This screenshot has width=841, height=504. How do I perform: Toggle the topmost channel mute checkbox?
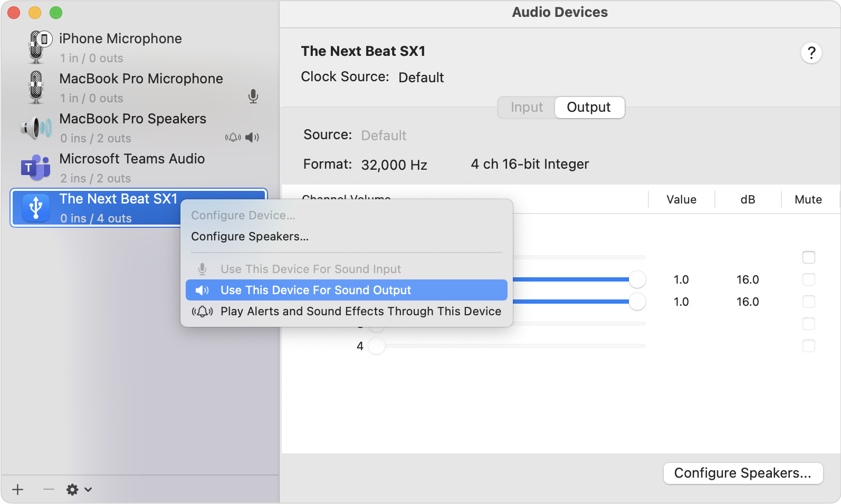coord(809,257)
